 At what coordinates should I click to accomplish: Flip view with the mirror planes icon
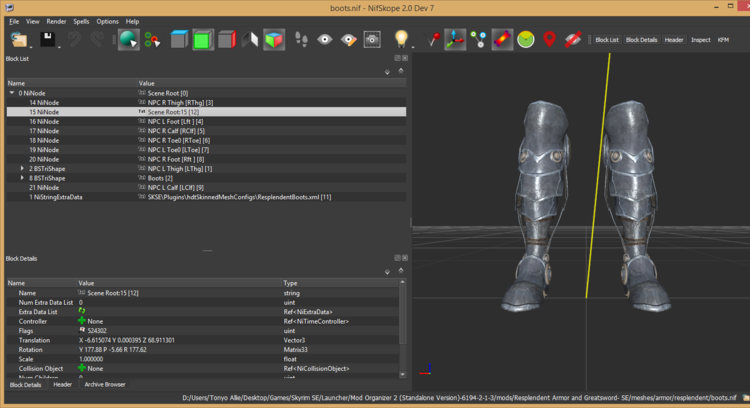[250, 39]
